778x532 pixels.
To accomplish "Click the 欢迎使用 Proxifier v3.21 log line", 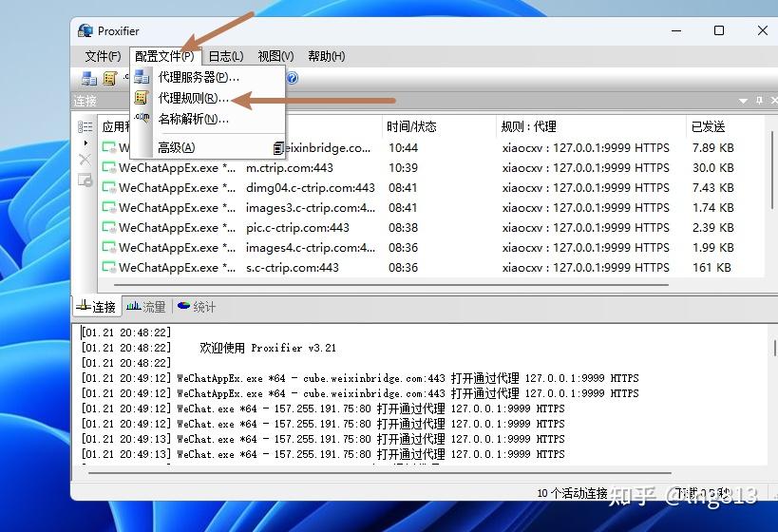I will 268,348.
